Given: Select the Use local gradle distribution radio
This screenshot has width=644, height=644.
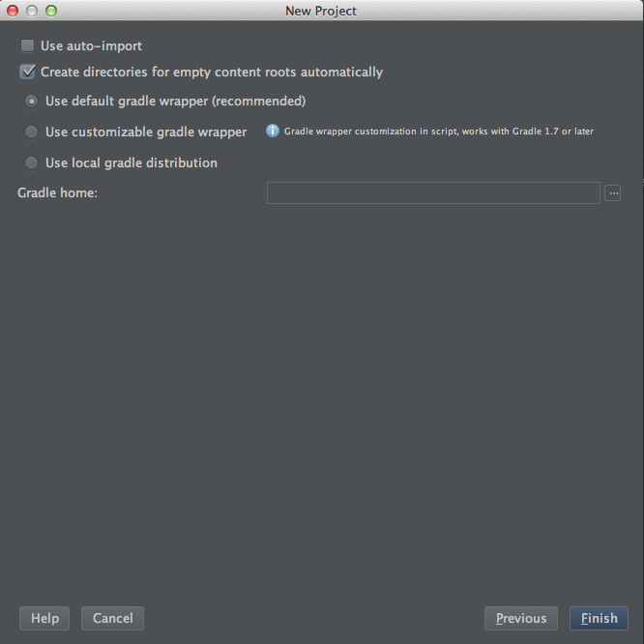Looking at the screenshot, I should pyautogui.click(x=32, y=162).
